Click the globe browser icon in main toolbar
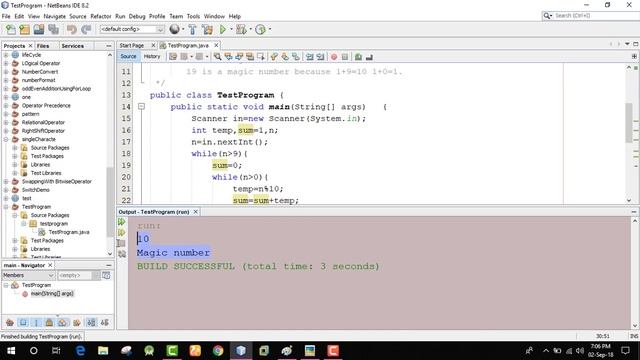The width and height of the screenshot is (640, 360). tap(174, 29)
